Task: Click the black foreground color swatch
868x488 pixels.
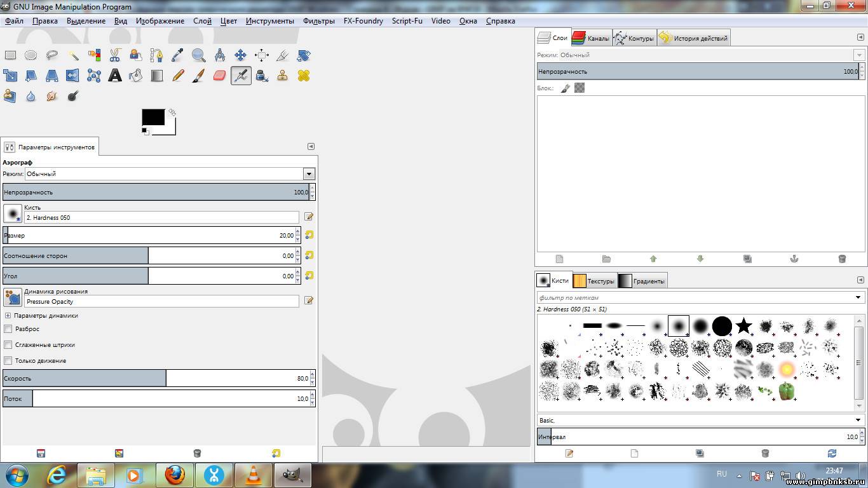Action: pyautogui.click(x=153, y=117)
